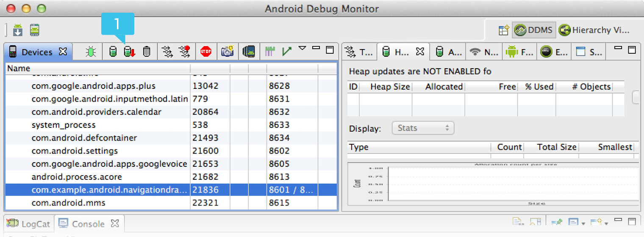Viewport: 644px width, 237px height.
Task: Select com.android.settings process
Action: pos(171,151)
